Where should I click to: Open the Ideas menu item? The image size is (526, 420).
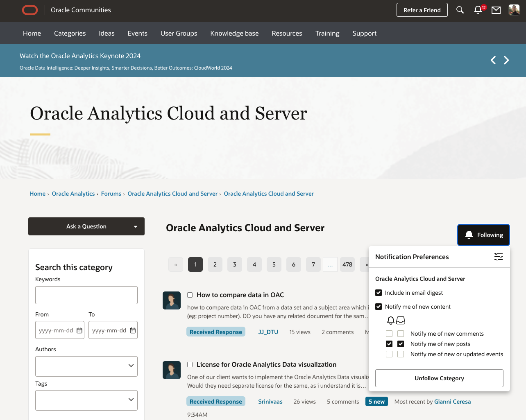107,33
